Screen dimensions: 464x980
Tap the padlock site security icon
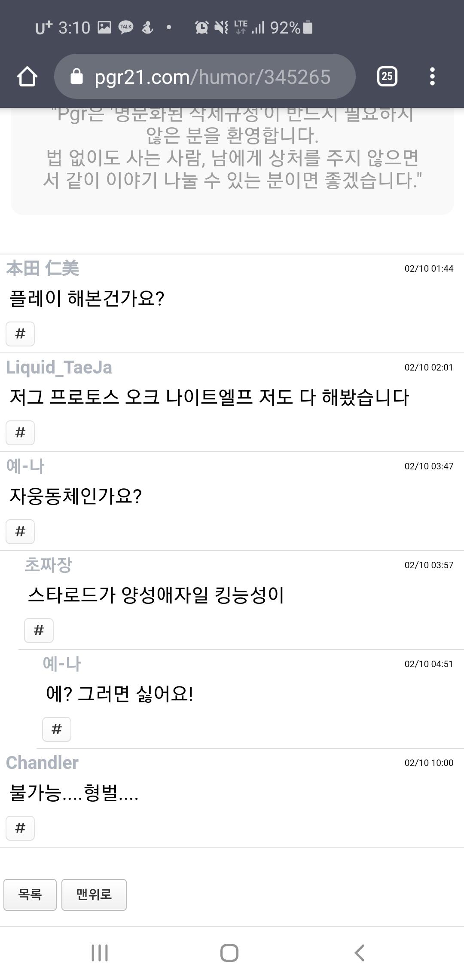[x=76, y=77]
